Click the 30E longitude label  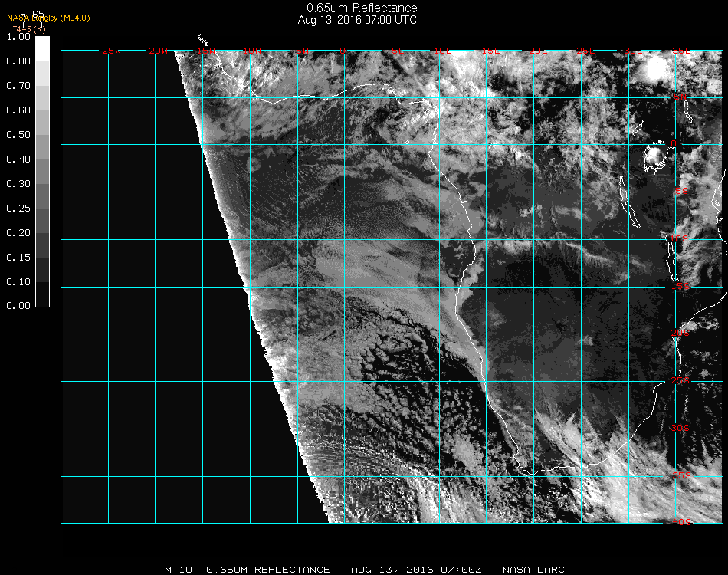point(633,51)
